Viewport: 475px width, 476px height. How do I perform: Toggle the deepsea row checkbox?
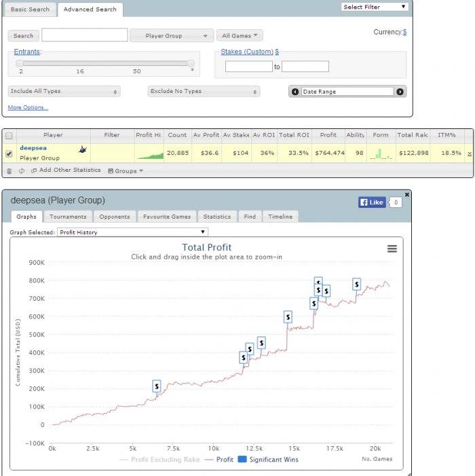9,153
